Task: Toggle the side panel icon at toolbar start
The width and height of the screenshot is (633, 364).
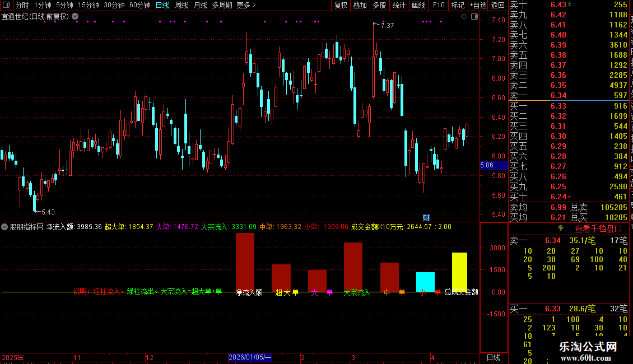Action: (6, 5)
